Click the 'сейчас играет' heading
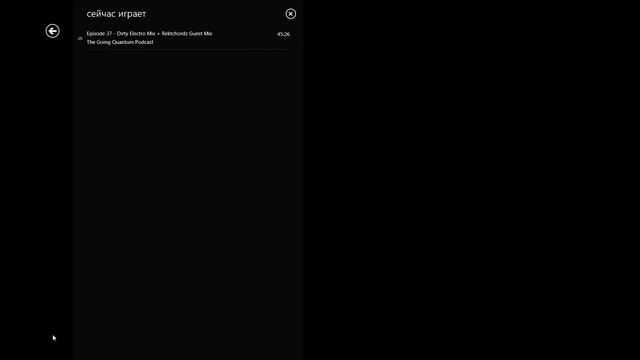This screenshot has width=640, height=360. 116,14
